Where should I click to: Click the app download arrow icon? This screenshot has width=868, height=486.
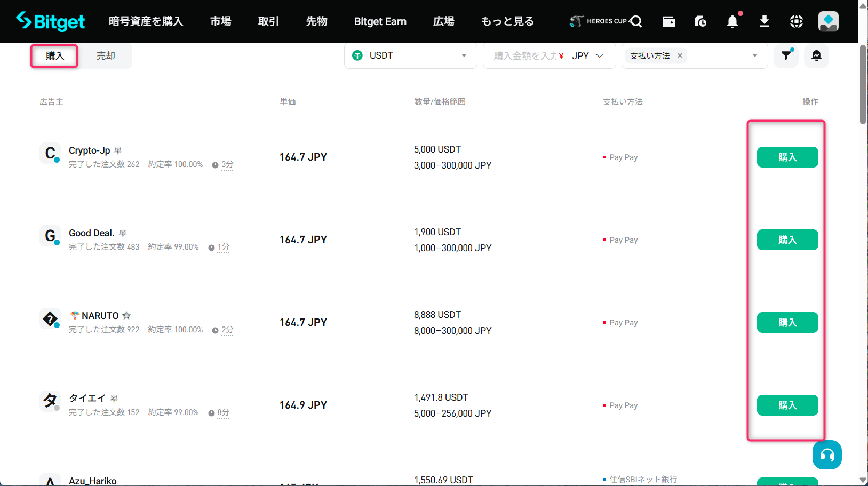point(765,21)
